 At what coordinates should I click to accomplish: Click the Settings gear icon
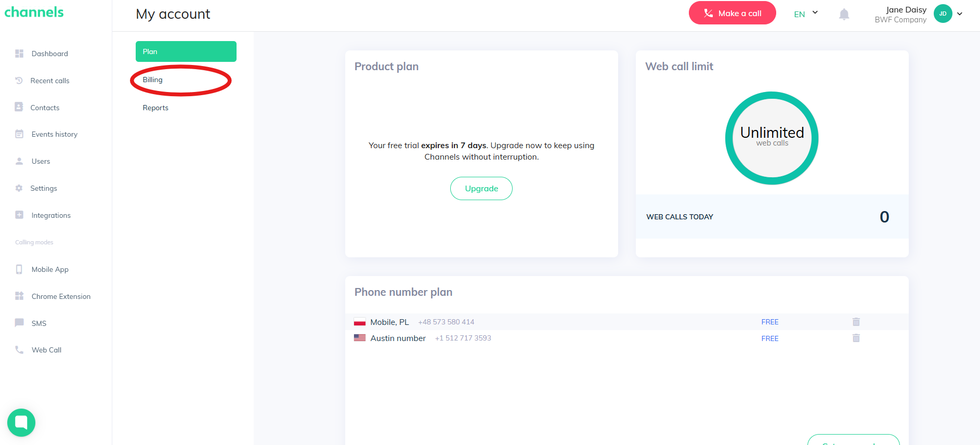(19, 188)
